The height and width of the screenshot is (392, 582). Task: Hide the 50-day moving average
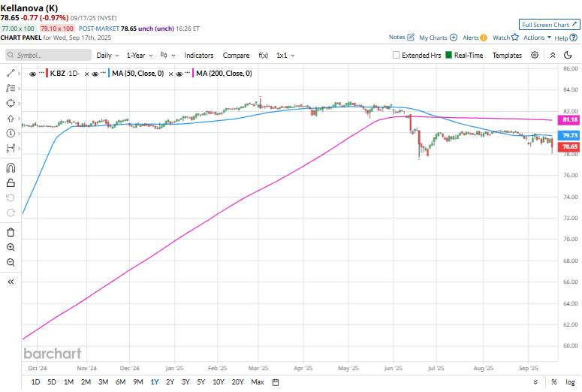tap(95, 74)
